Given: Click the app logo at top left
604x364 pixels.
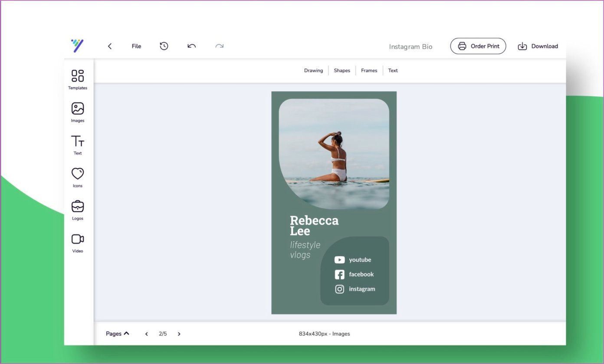Looking at the screenshot, I should coord(78,46).
